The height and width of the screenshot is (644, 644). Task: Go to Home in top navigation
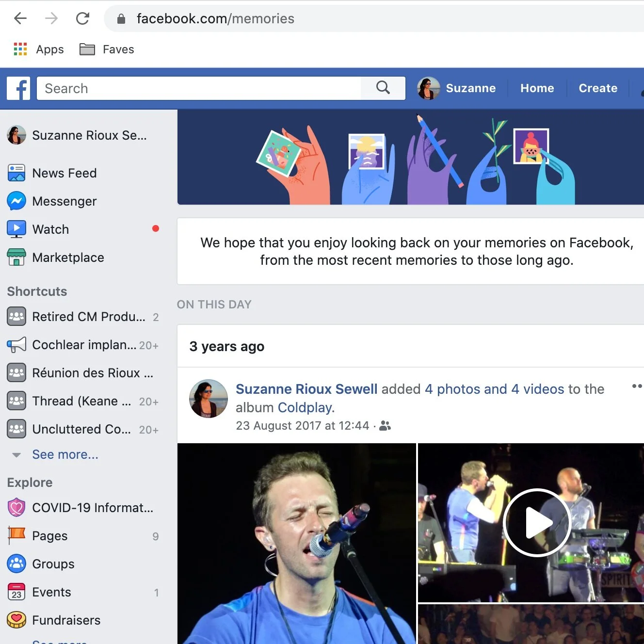[x=537, y=88]
